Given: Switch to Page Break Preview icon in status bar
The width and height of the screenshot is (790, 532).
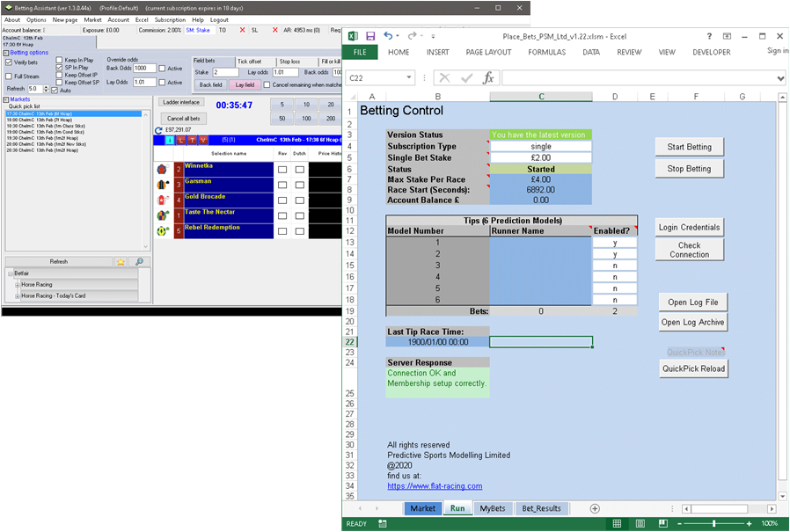Looking at the screenshot, I should 663,524.
